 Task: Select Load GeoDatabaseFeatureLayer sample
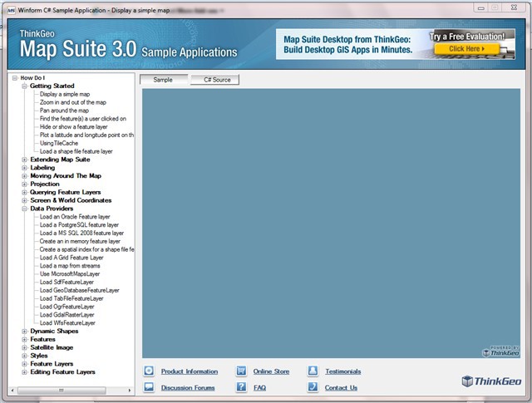[80, 290]
